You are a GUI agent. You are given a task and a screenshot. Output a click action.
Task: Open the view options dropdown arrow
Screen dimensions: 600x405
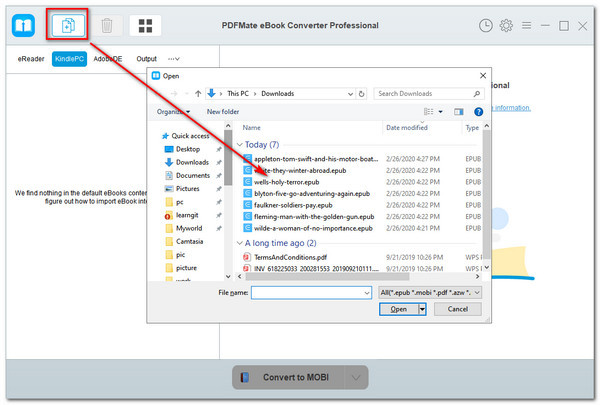(x=440, y=112)
